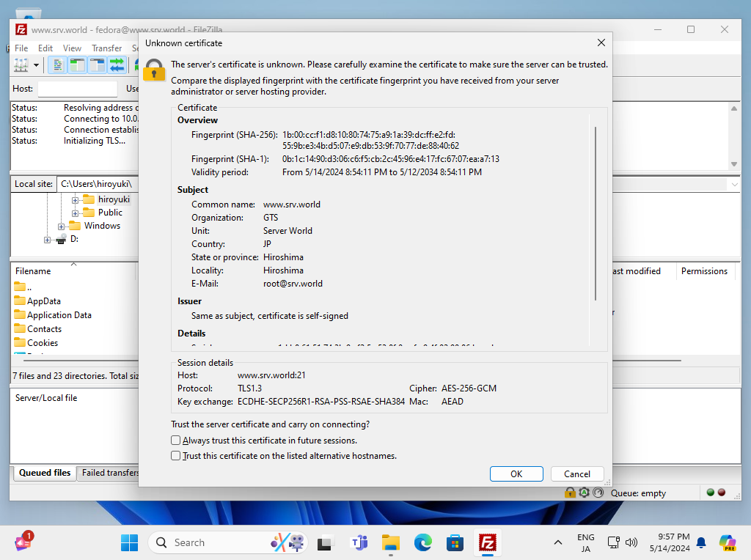Click the taskbar Search box
The image size is (751, 560).
click(x=228, y=542)
